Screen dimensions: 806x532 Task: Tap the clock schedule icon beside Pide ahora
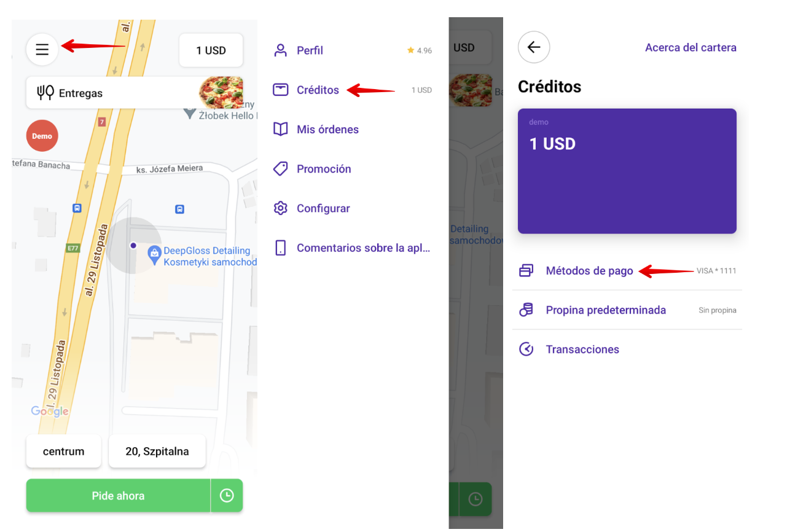pos(227,496)
